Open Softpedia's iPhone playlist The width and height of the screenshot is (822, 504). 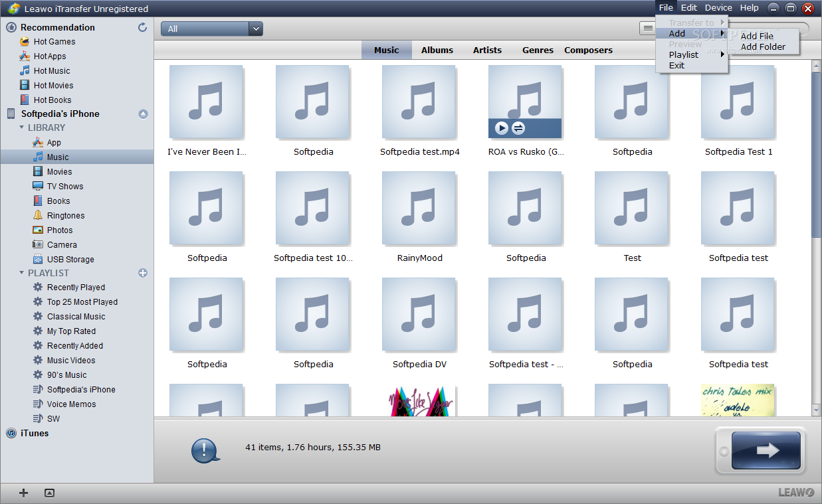pyautogui.click(x=81, y=390)
